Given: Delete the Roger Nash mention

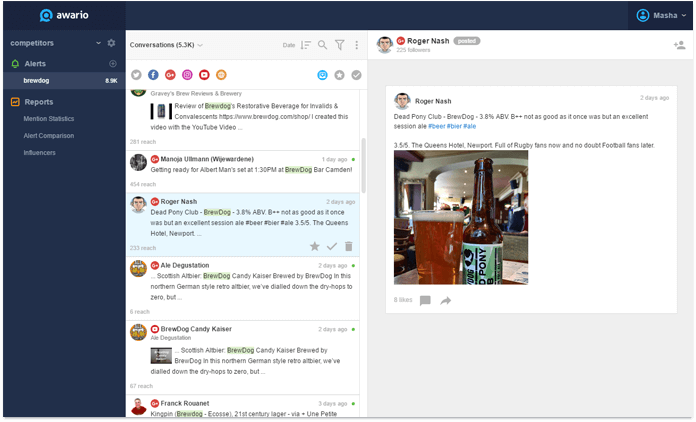Looking at the screenshot, I should tap(349, 246).
